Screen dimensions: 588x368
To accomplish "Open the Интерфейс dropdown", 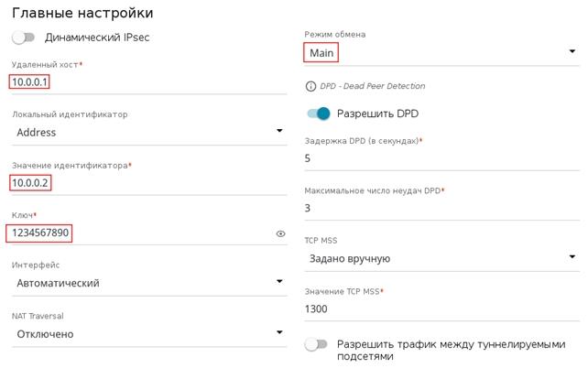I will pyautogui.click(x=148, y=283).
